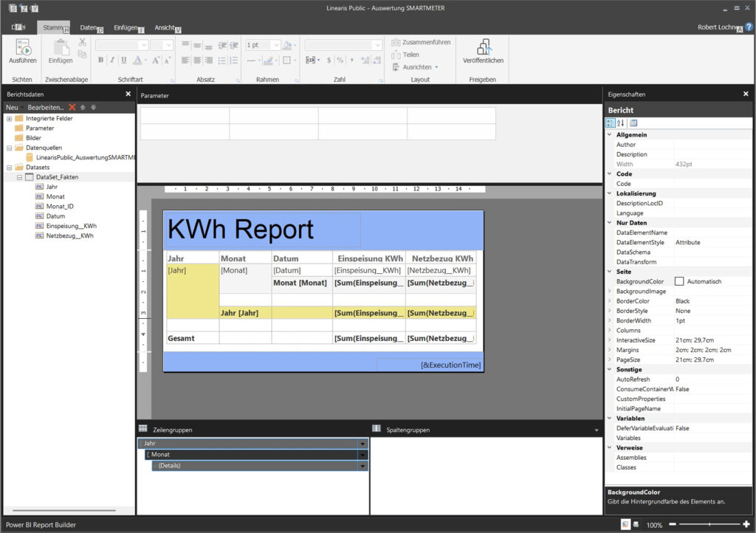Select the Netzbezug__KWh dataset field
The width and height of the screenshot is (756, 533).
point(69,235)
